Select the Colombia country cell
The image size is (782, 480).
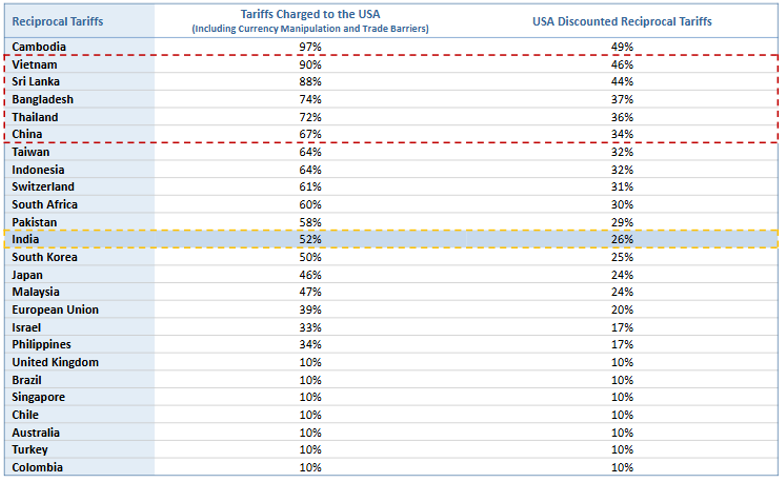pyautogui.click(x=37, y=467)
